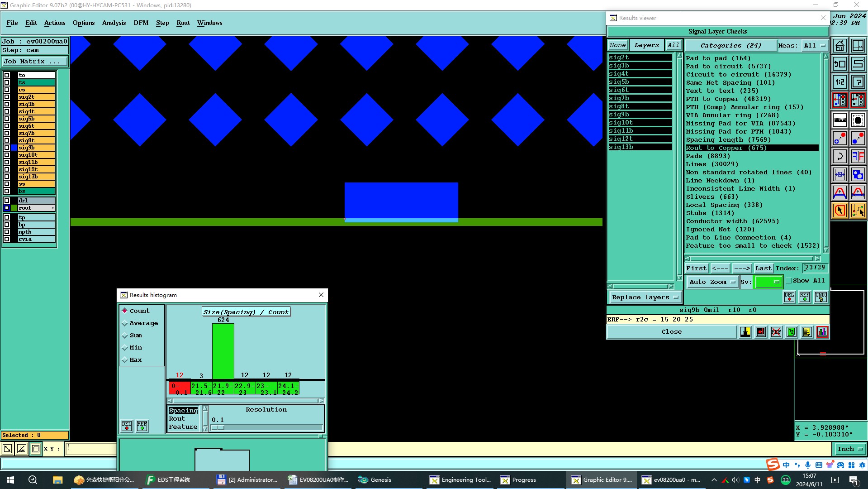Image resolution: width=868 pixels, height=489 pixels.
Task: Toggle visibility box of rout layer
Action: click(7, 208)
